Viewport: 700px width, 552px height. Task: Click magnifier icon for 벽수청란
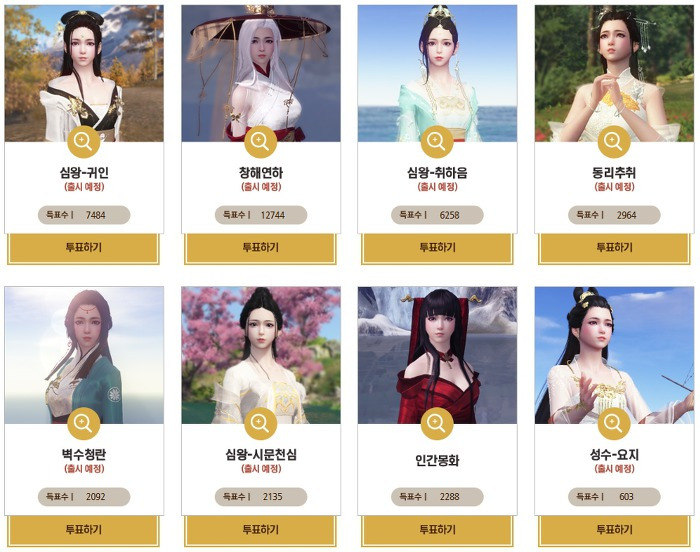83,423
